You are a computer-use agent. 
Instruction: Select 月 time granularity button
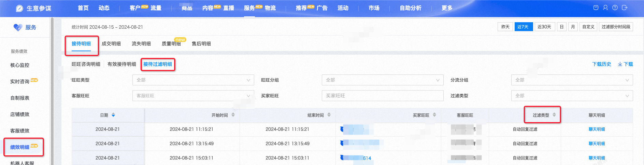(573, 27)
